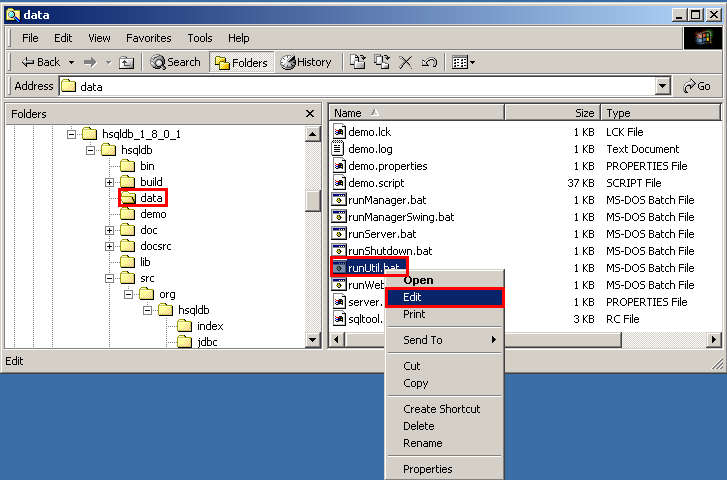Select the demo.script file icon

click(340, 183)
